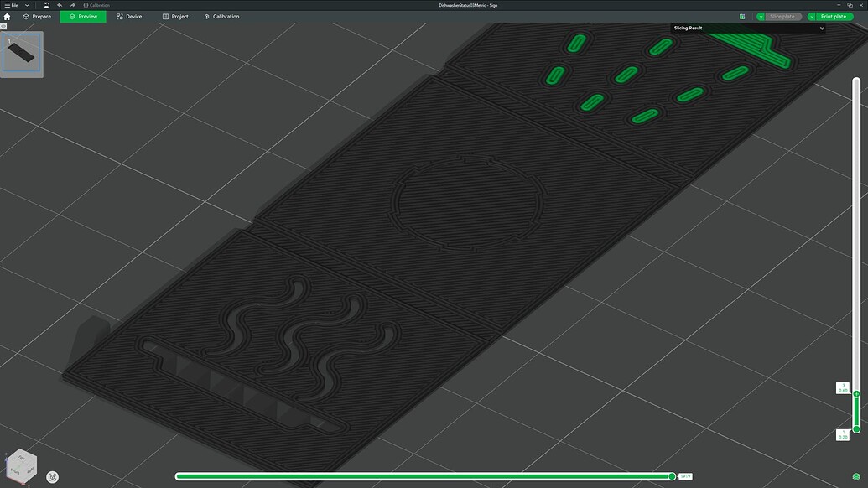Go to the Home screen icon

coord(7,17)
